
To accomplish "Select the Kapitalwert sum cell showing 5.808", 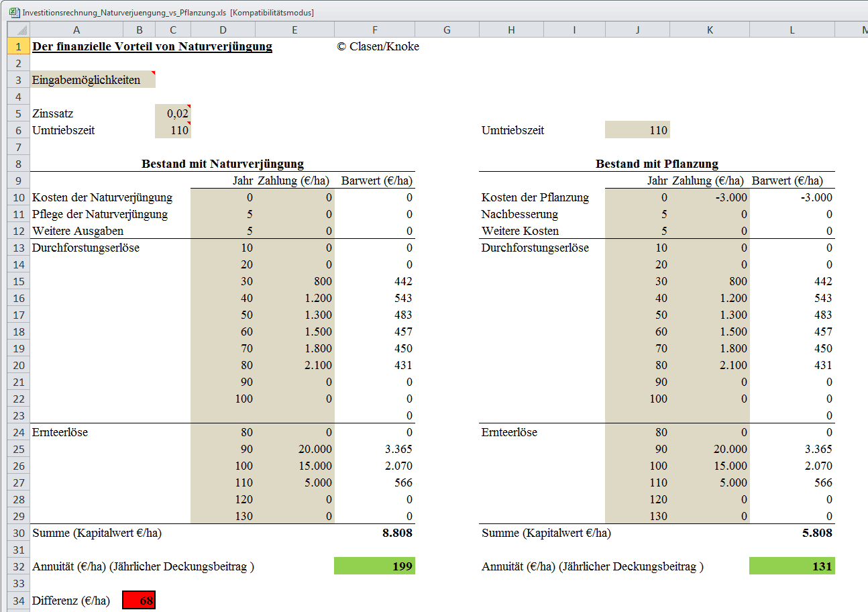I will point(792,533).
